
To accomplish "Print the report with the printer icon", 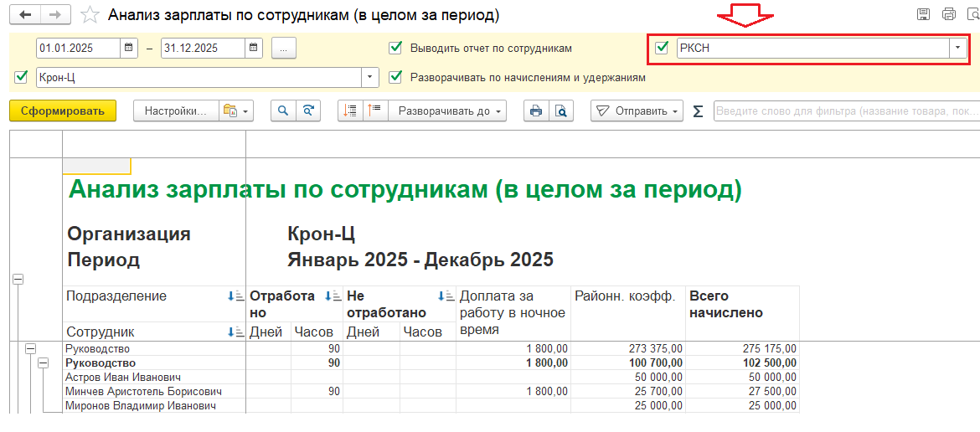I will coord(535,111).
